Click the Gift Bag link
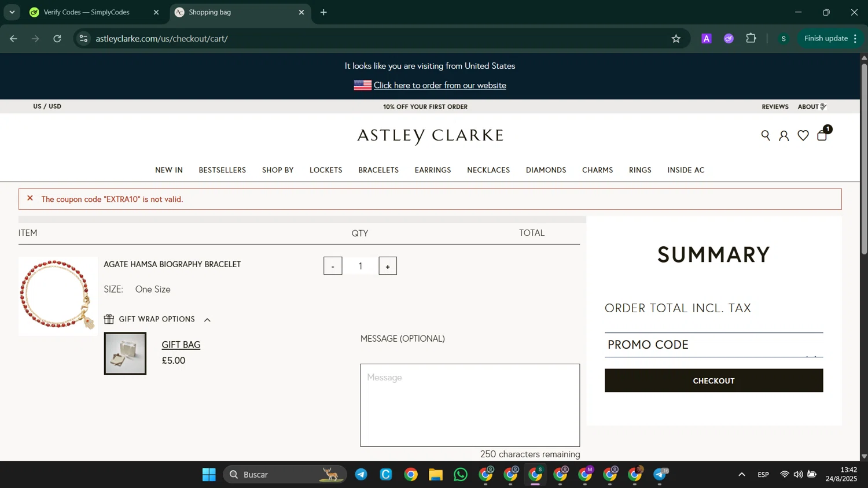868x488 pixels. coord(181,345)
